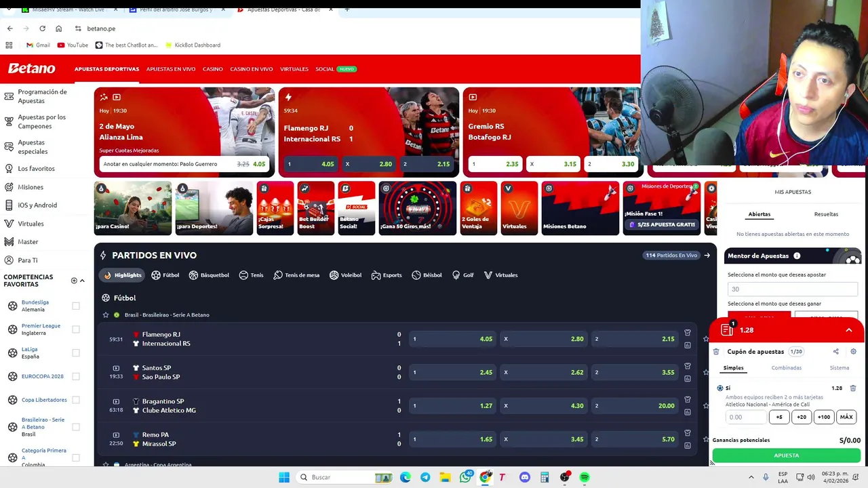
Task: Filter live matches by Esports
Action: pyautogui.click(x=387, y=275)
